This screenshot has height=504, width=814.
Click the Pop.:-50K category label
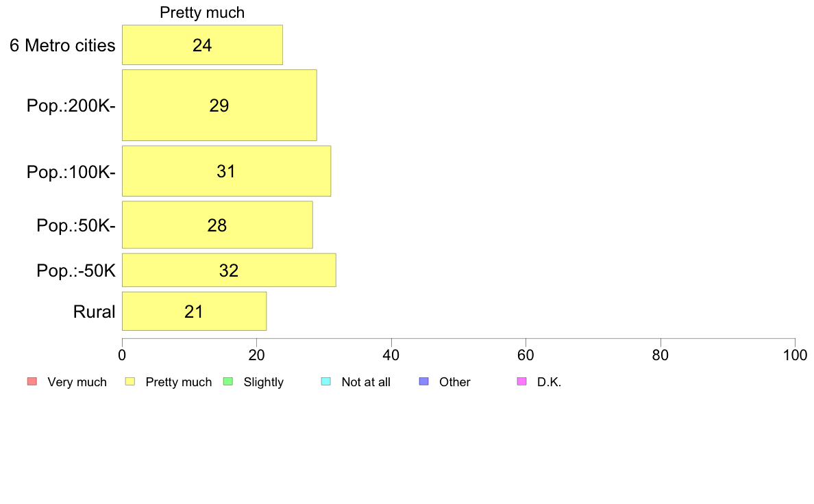76,271
